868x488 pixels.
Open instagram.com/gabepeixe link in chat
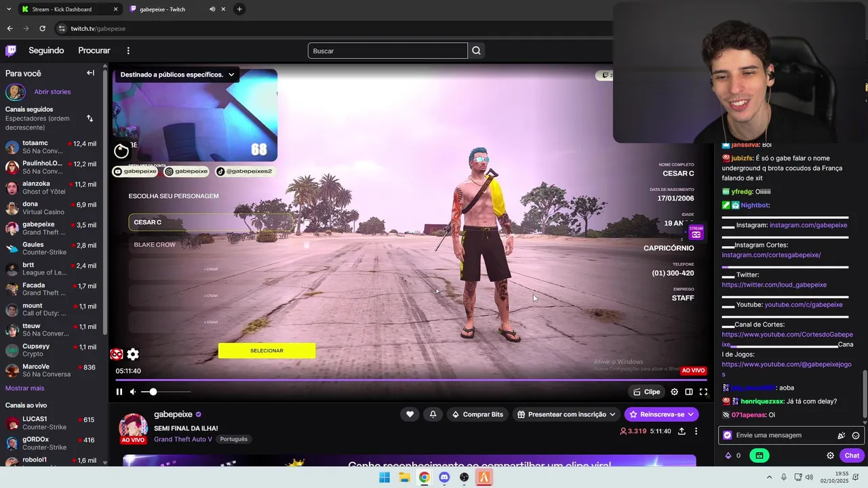(808, 225)
